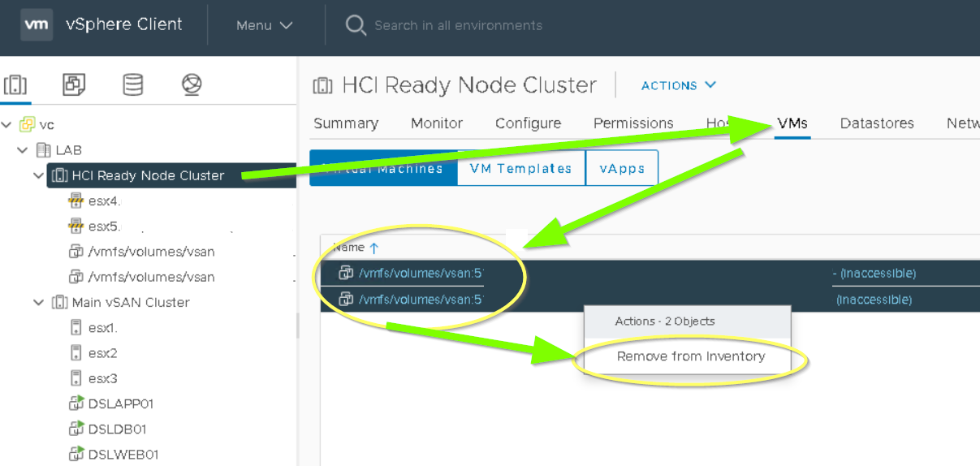
Task: Switch to VMs and Templates view icon
Action: (x=74, y=84)
